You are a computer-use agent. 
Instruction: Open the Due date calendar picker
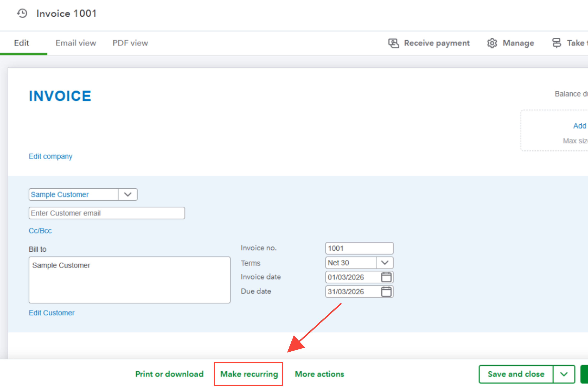pyautogui.click(x=386, y=292)
